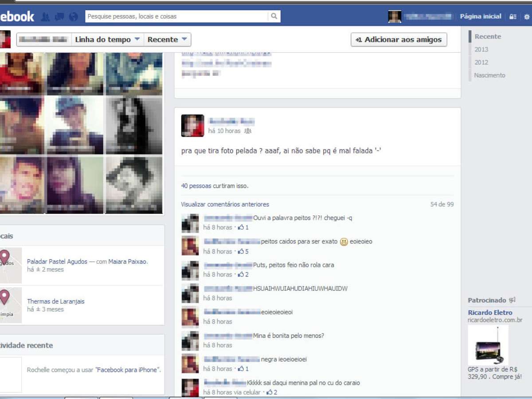Open the messages icon in top bar
The width and height of the screenshot is (532, 399).
(59, 17)
